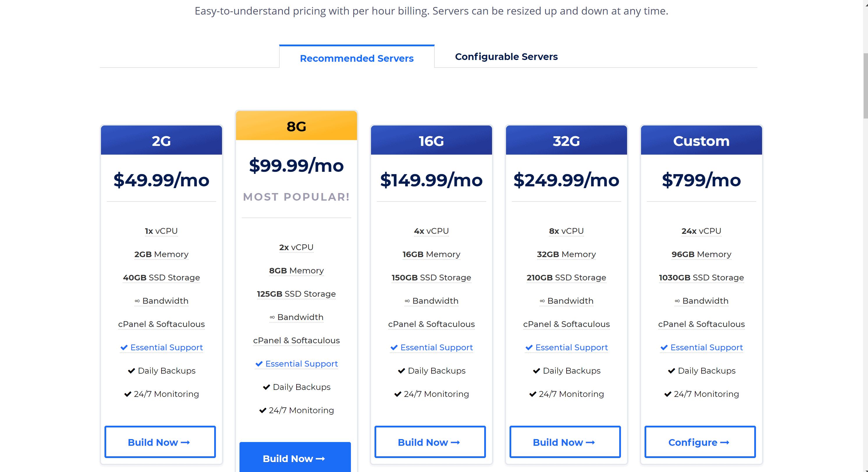Open Essential Support link in 16G plan
Image resolution: width=868 pixels, height=472 pixels.
coord(437,347)
